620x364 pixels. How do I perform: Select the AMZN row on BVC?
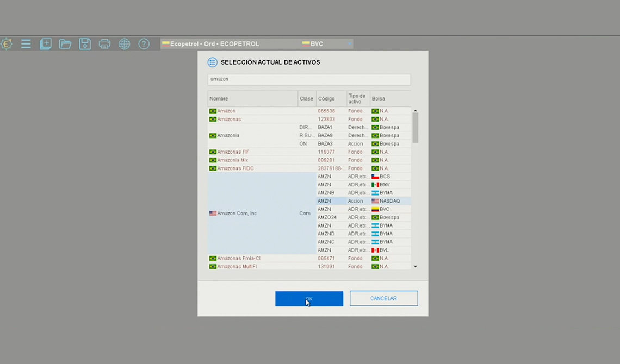pyautogui.click(x=363, y=209)
